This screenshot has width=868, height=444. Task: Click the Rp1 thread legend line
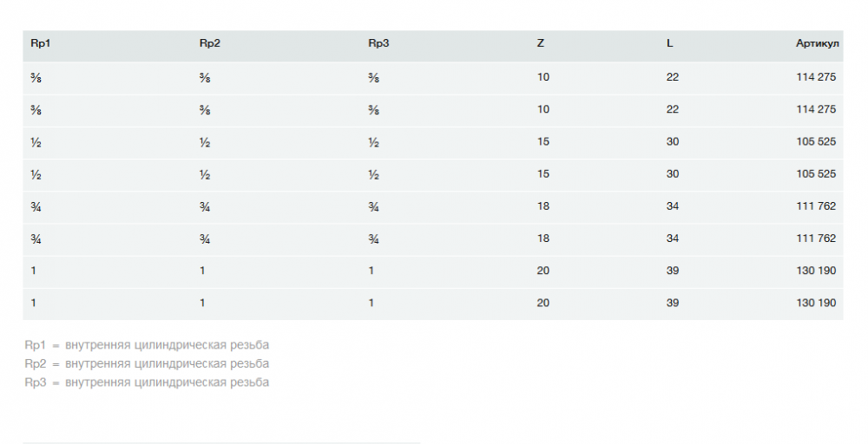(x=147, y=344)
